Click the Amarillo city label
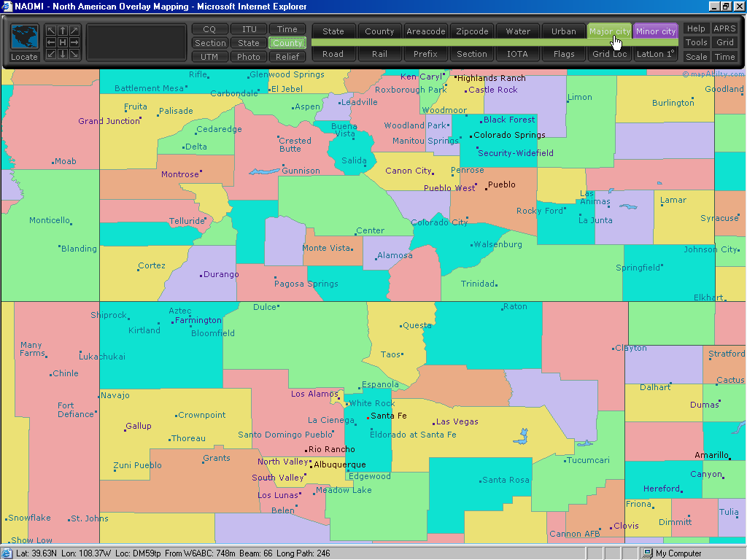Image resolution: width=747 pixels, height=560 pixels. [711, 455]
